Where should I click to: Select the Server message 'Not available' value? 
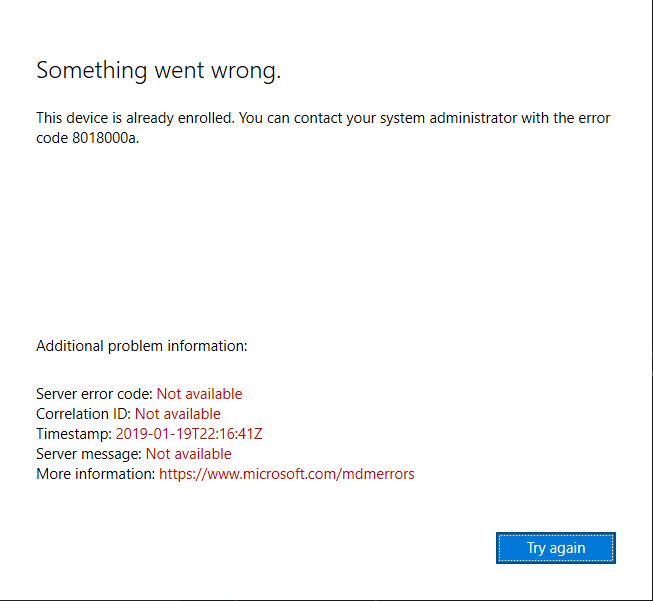click(x=188, y=454)
